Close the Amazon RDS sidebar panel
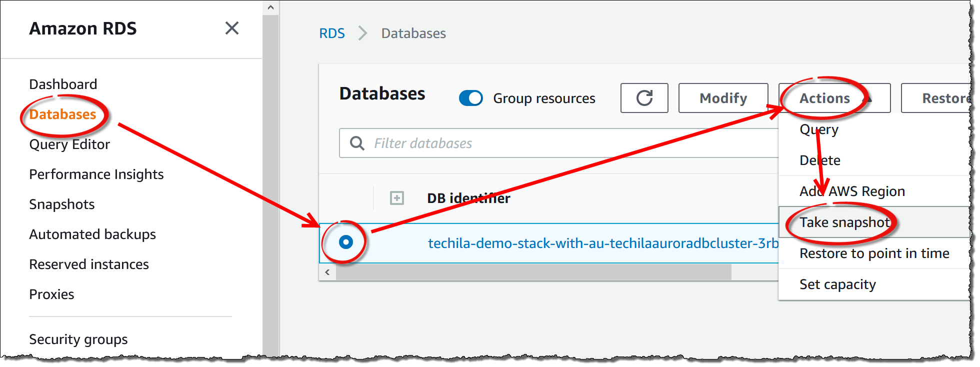980x367 pixels. (x=231, y=28)
